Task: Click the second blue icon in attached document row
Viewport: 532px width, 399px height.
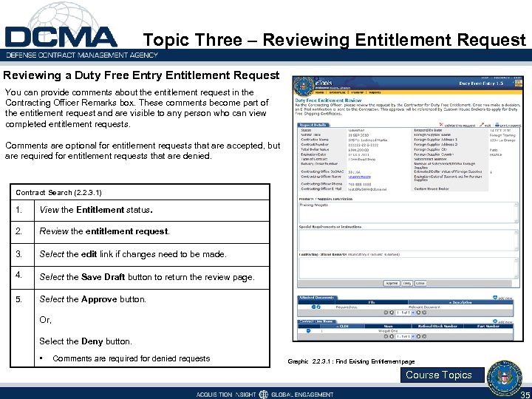Action: (318, 307)
